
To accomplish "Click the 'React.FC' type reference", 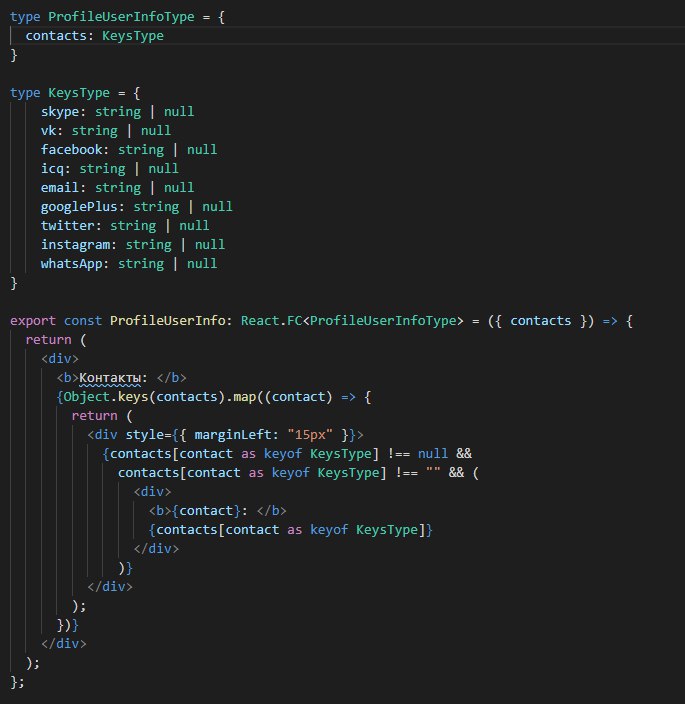I will 272,321.
